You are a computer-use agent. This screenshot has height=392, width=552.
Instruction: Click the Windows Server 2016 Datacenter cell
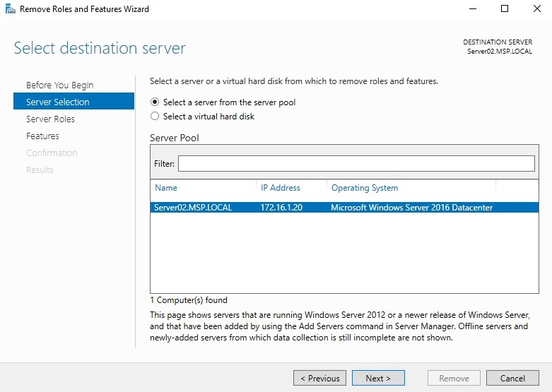(x=411, y=208)
